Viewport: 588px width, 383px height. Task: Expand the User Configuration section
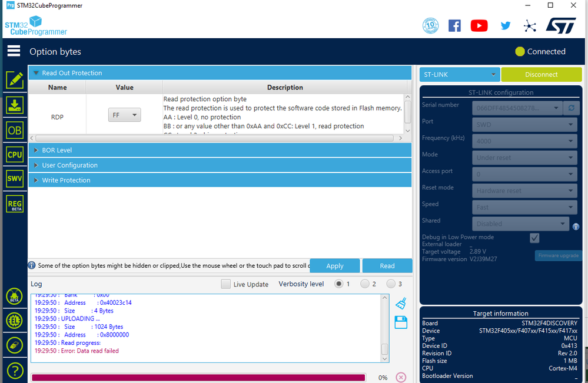[220, 165]
